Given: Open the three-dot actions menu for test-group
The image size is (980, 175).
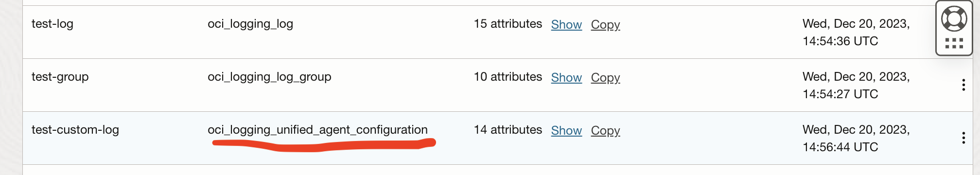Looking at the screenshot, I should click(x=963, y=85).
